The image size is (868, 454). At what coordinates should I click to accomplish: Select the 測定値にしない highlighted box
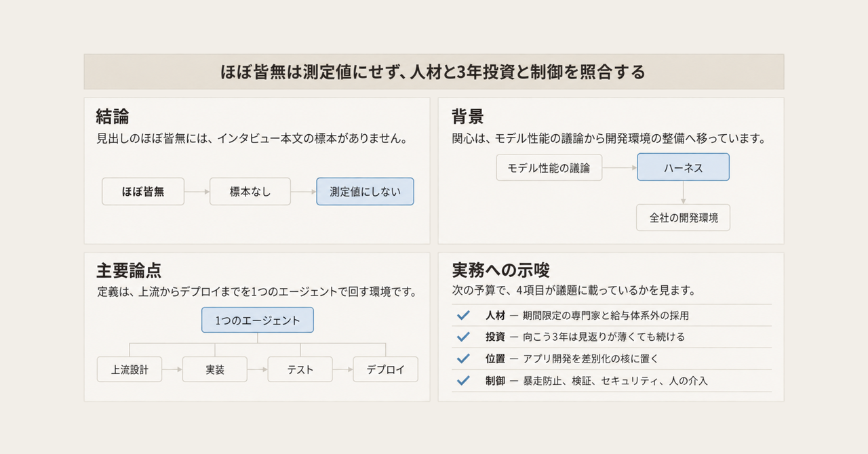coord(365,192)
